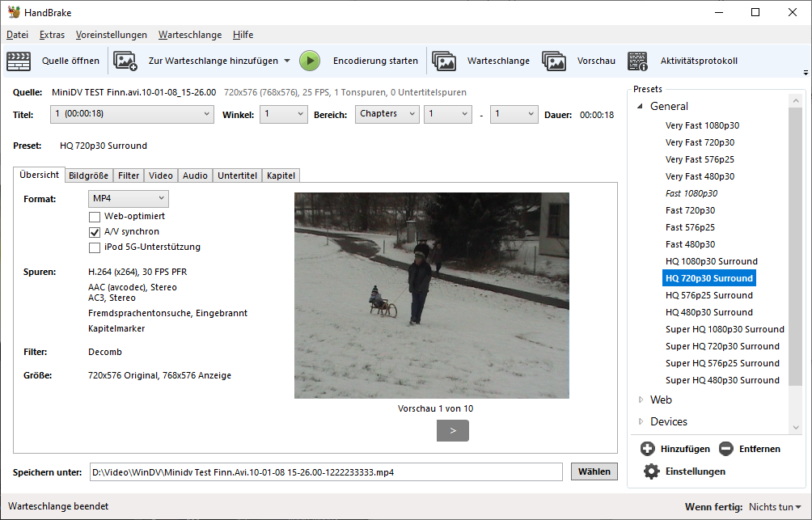Viewport: 812px width, 520px height.
Task: Open the Voreinstellungen menu
Action: (112, 35)
